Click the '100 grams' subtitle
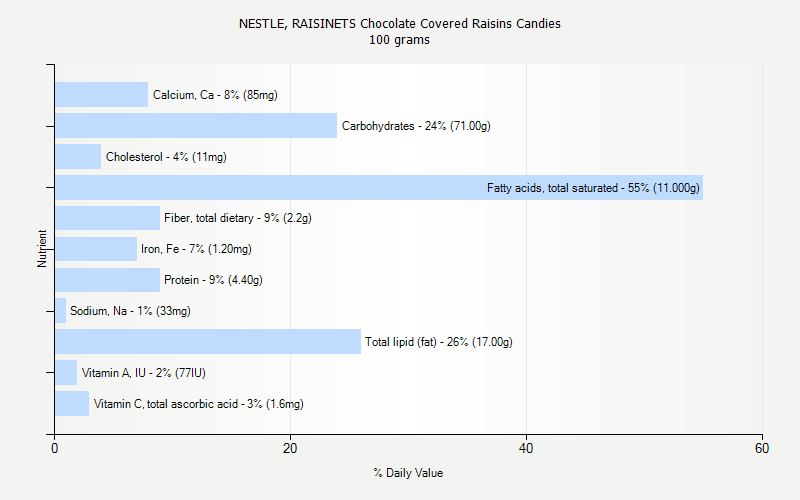The image size is (800, 500). pyautogui.click(x=400, y=40)
